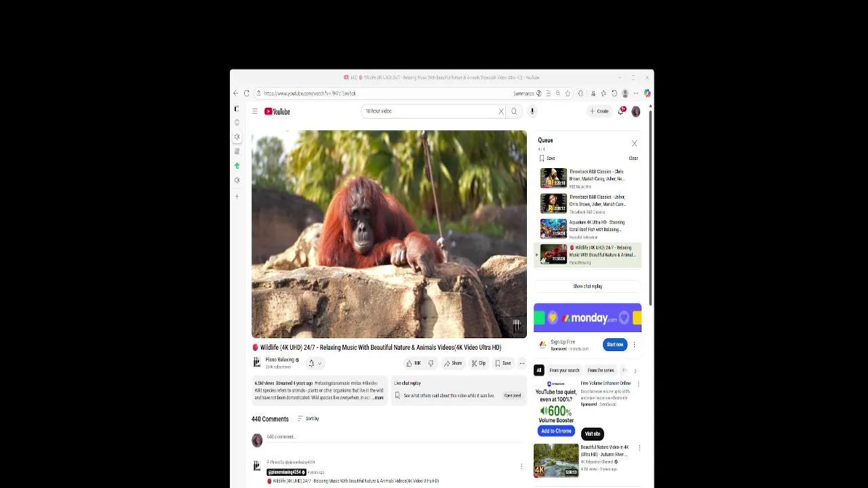The width and height of the screenshot is (868, 488).
Task: Expand video description with ...more
Action: click(x=378, y=398)
